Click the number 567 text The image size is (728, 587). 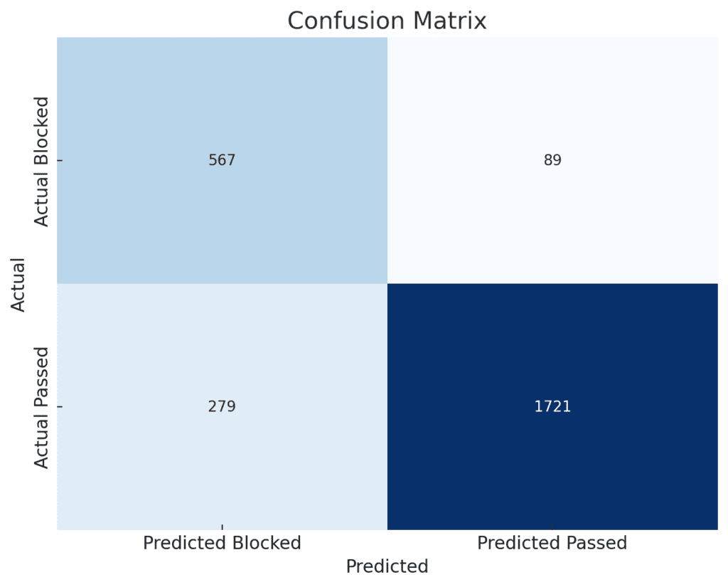(222, 160)
